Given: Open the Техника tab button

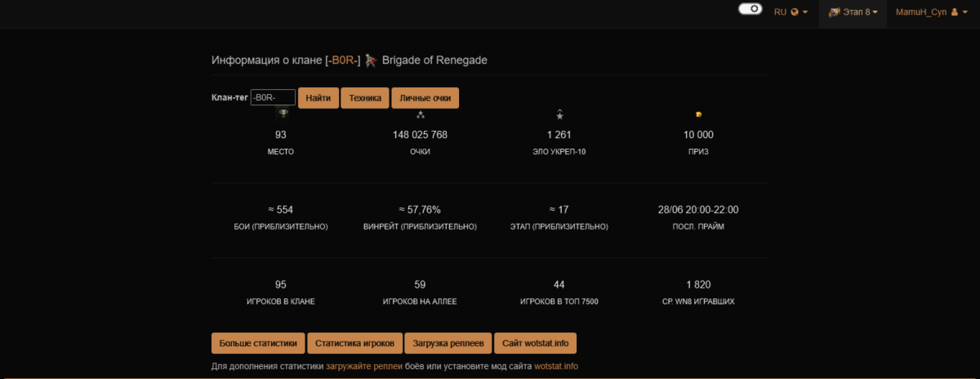Looking at the screenshot, I should coord(365,98).
